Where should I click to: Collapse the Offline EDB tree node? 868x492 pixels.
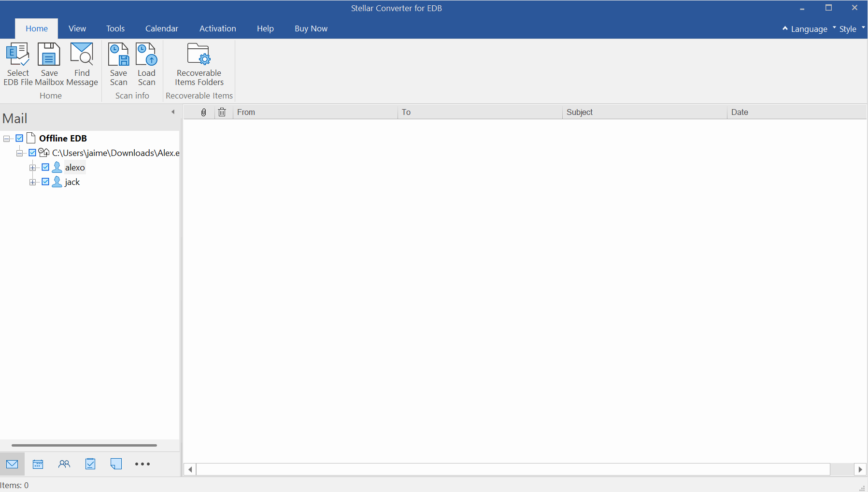pos(6,139)
